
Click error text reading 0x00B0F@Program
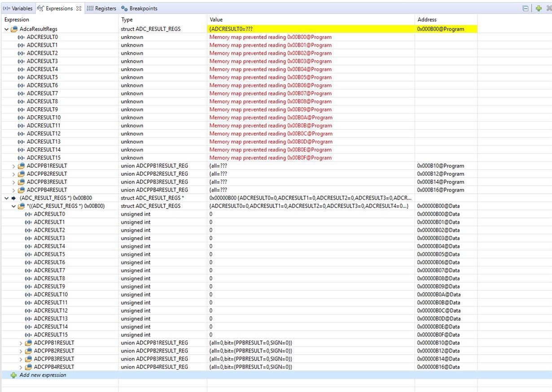coord(271,158)
